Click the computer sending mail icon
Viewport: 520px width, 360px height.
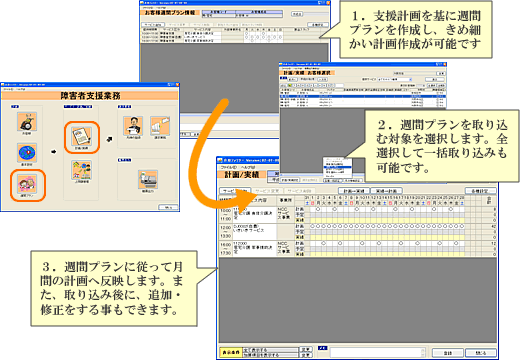click(160, 126)
